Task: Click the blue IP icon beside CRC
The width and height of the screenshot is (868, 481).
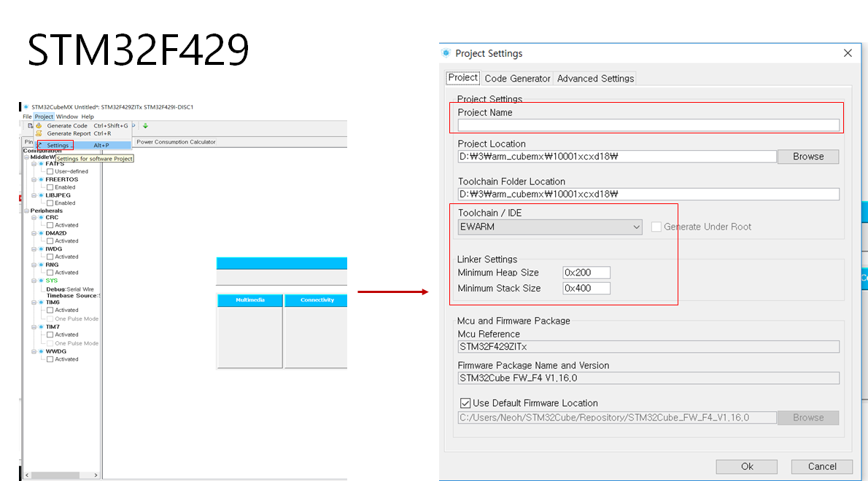Action: [x=41, y=217]
